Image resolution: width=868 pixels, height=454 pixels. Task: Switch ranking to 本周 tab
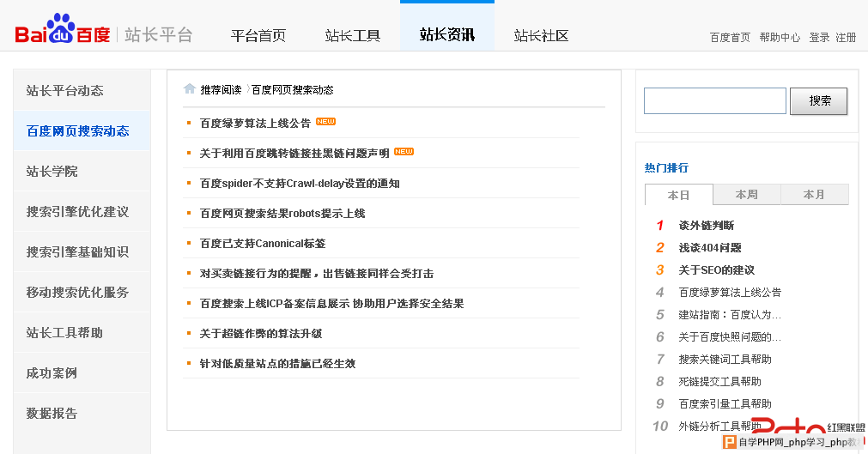coord(747,194)
